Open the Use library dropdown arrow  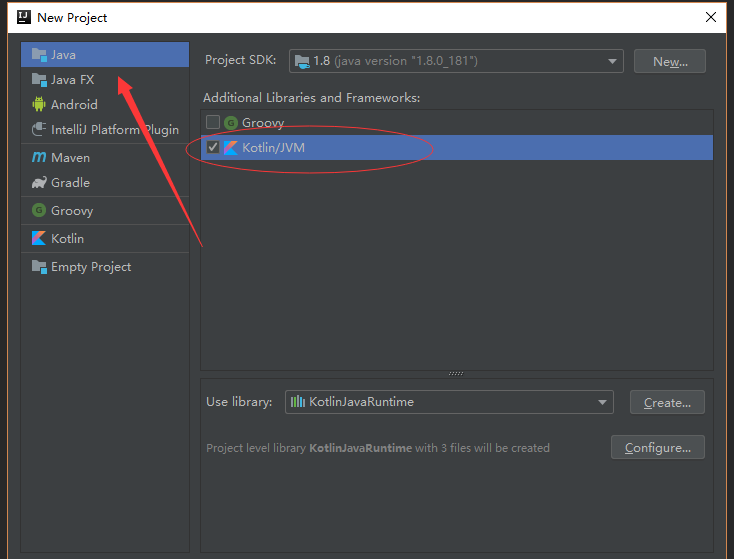coord(602,402)
